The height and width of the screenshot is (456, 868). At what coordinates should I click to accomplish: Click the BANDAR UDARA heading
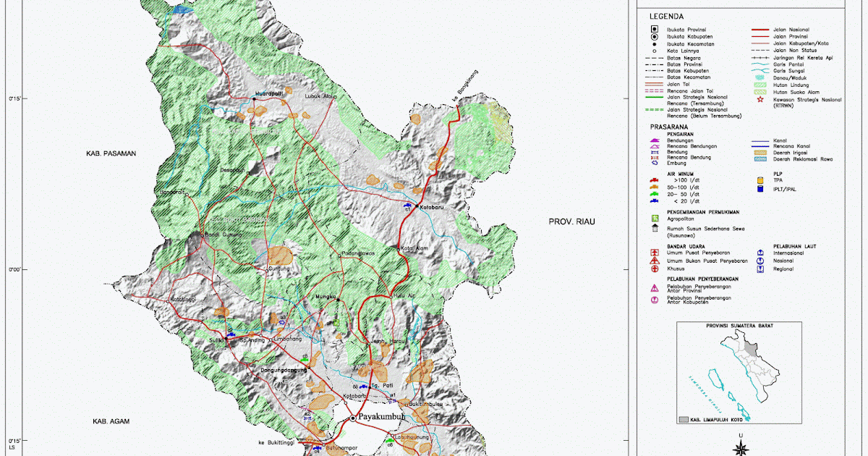click(x=686, y=246)
